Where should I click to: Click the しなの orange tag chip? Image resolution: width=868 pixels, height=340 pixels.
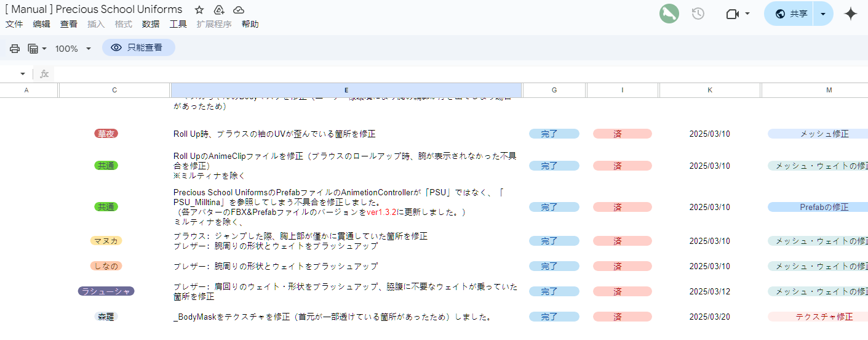[x=106, y=266]
